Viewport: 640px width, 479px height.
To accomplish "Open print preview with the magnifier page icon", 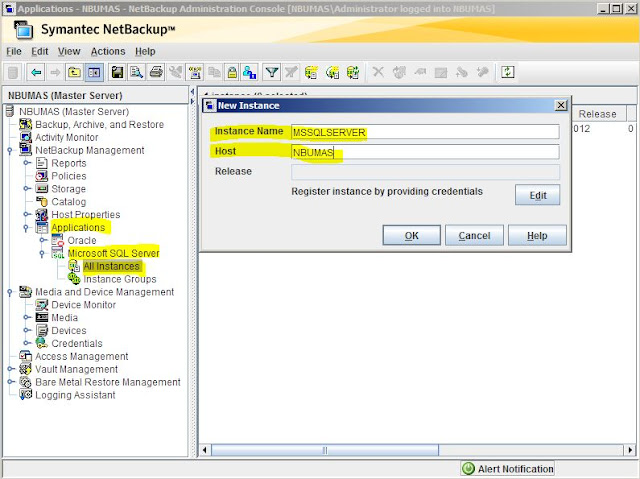I will pos(137,73).
